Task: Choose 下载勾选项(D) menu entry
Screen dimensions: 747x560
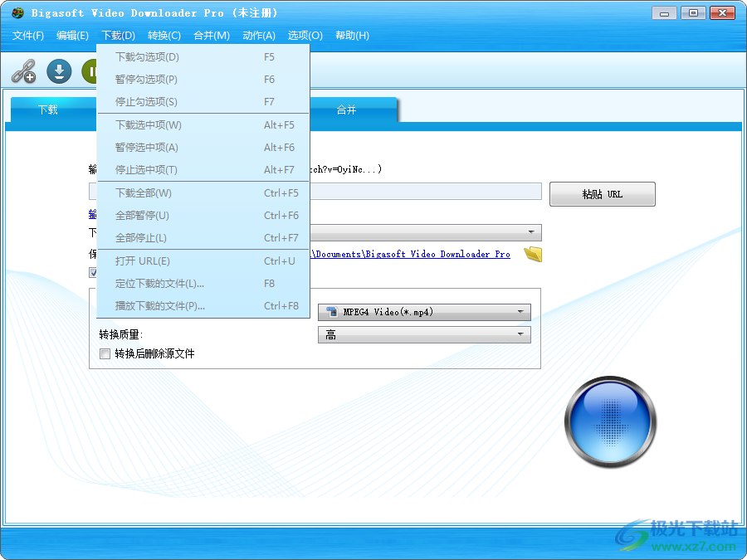Action: tap(203, 57)
